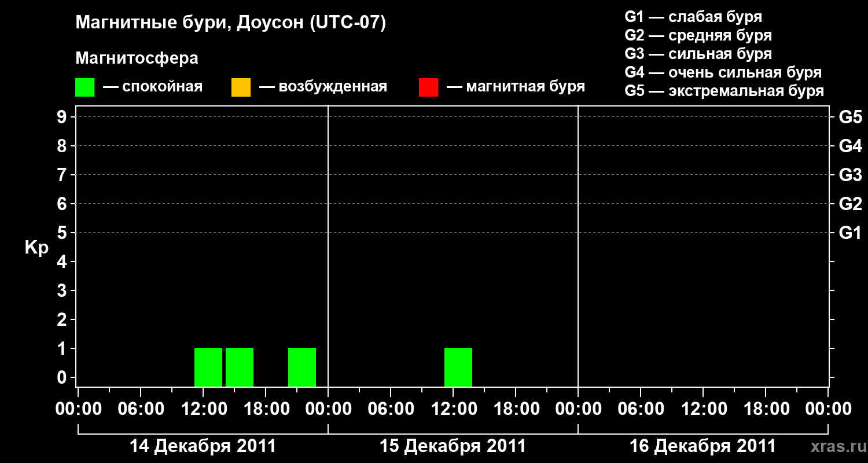Click the right-axis 'G5' label

tap(851, 117)
